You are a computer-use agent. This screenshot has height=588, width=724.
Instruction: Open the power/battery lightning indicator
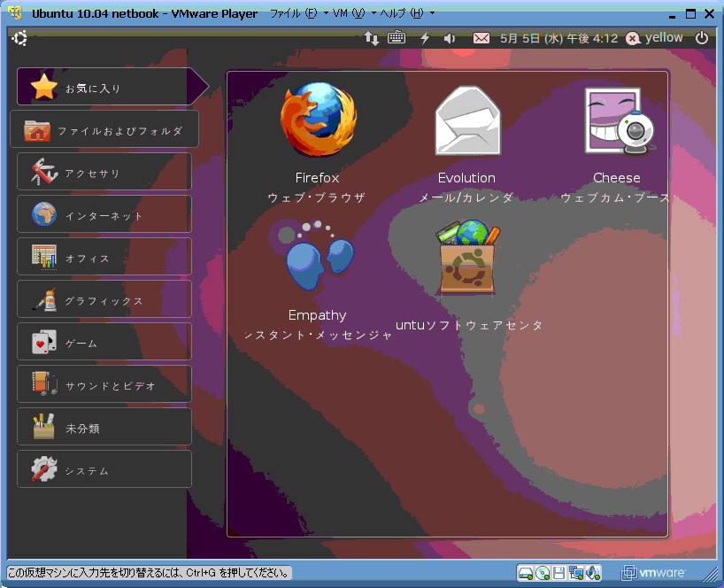[x=425, y=38]
